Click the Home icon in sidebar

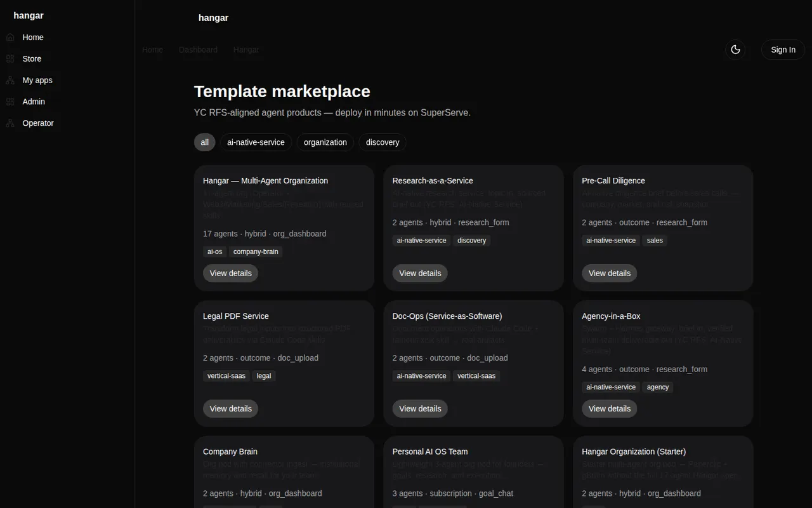tap(10, 37)
